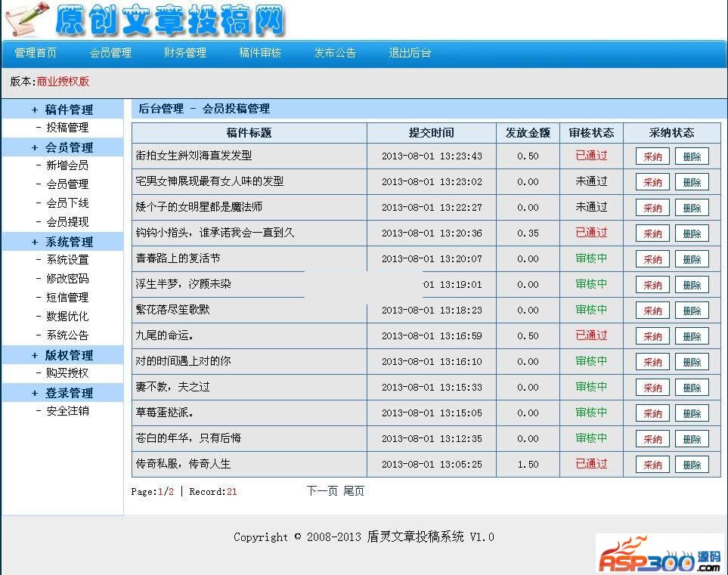Open 短信管理 in sidebar

[x=67, y=298]
